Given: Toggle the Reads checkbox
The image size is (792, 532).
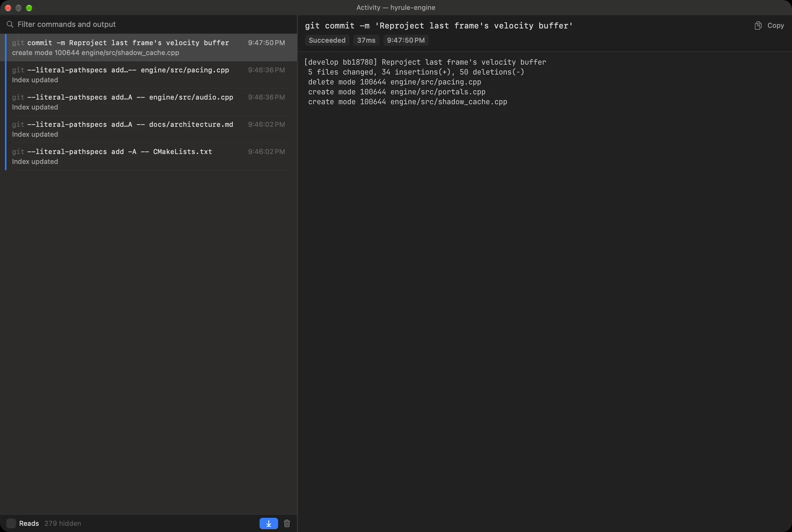Looking at the screenshot, I should pyautogui.click(x=11, y=523).
